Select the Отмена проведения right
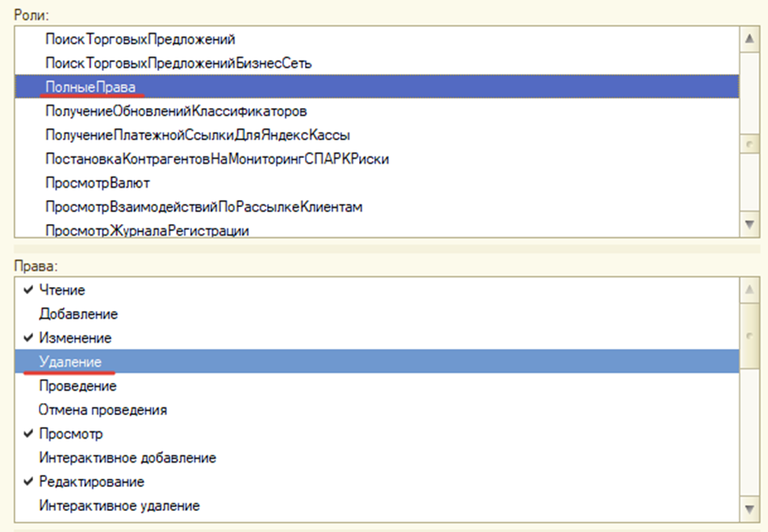Image resolution: width=768 pixels, height=532 pixels. coord(102,409)
